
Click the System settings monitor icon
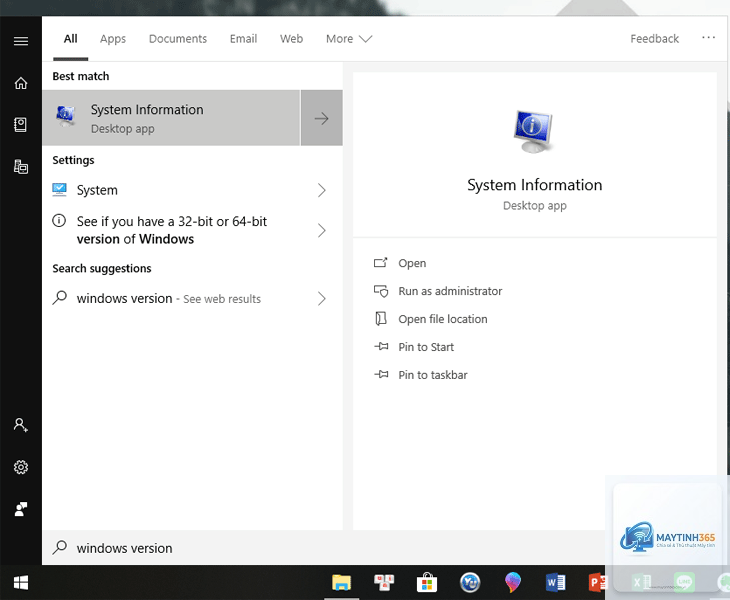click(x=59, y=190)
